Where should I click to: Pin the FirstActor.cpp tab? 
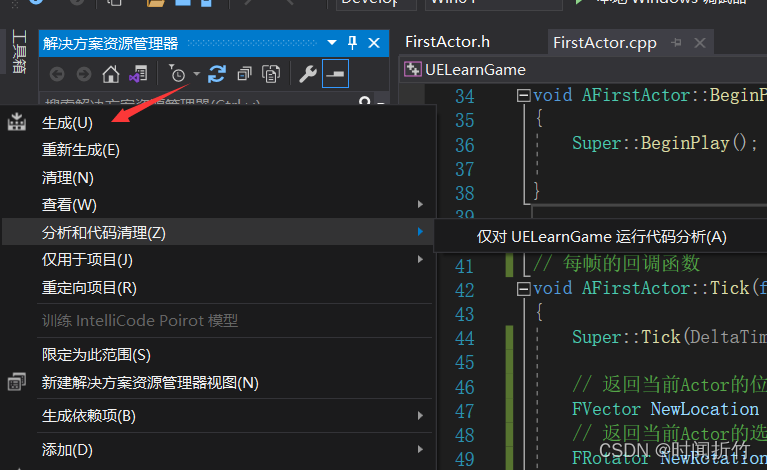[x=677, y=43]
